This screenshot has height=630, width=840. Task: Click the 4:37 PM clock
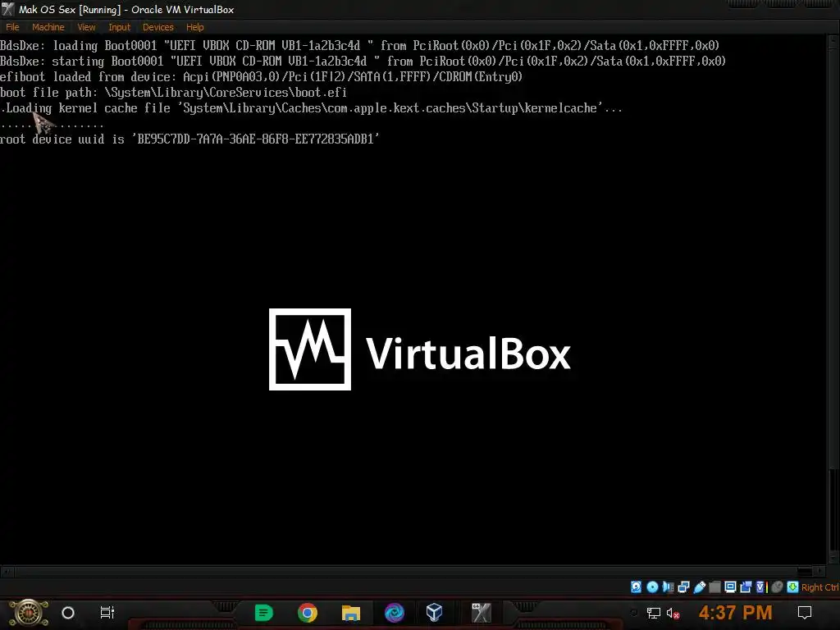[x=736, y=612]
